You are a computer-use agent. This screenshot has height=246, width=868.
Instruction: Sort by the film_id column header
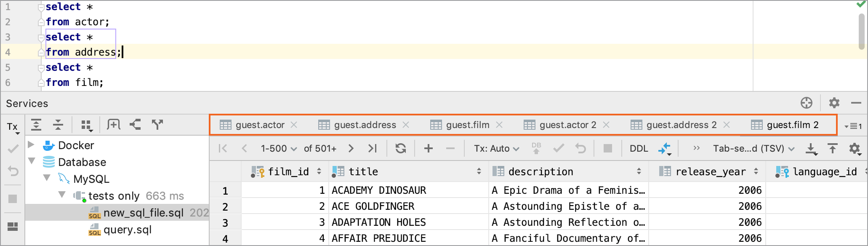point(285,171)
